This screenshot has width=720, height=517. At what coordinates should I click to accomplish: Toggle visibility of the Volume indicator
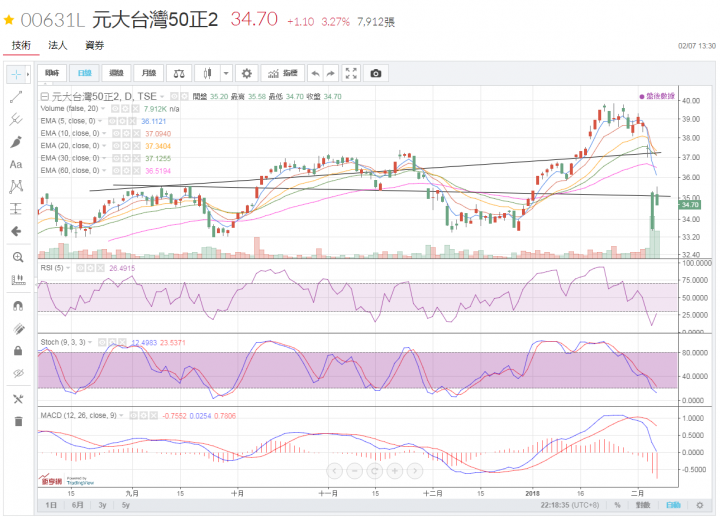tap(115, 109)
